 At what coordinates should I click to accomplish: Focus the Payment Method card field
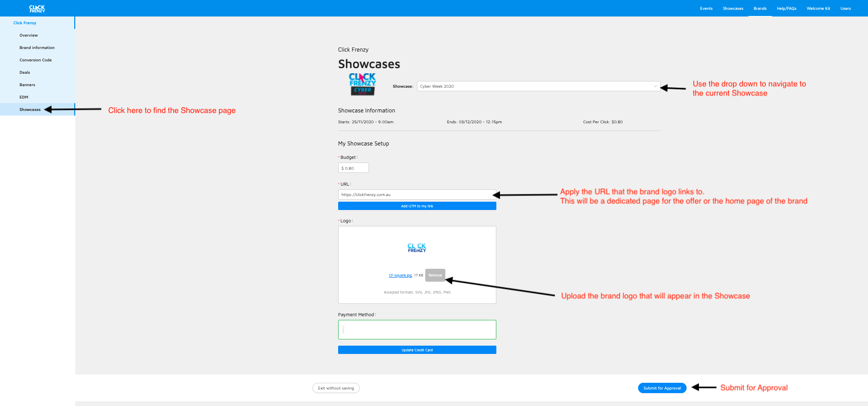point(417,330)
